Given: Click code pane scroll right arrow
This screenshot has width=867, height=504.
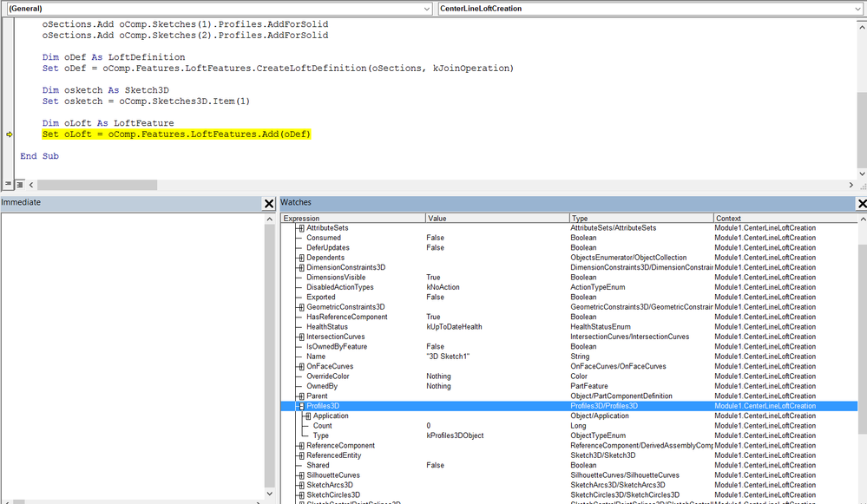Looking at the screenshot, I should [x=851, y=185].
